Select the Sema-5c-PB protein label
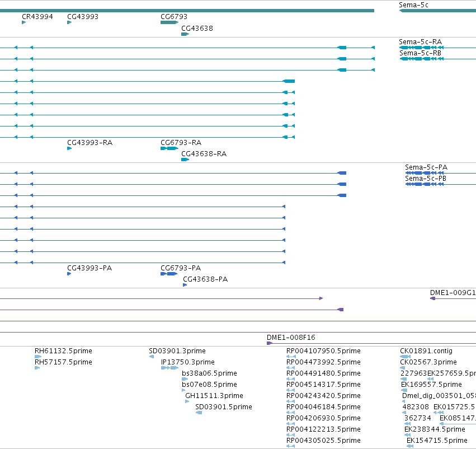 click(x=426, y=179)
